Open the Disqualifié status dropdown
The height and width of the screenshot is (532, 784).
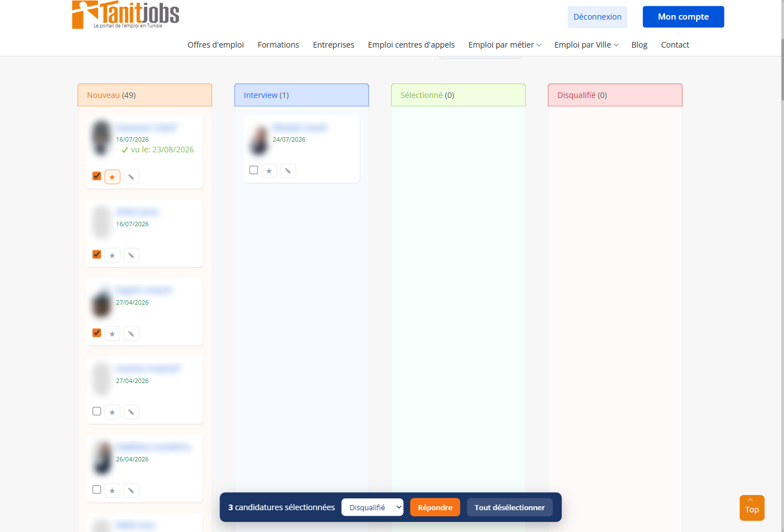(x=372, y=507)
